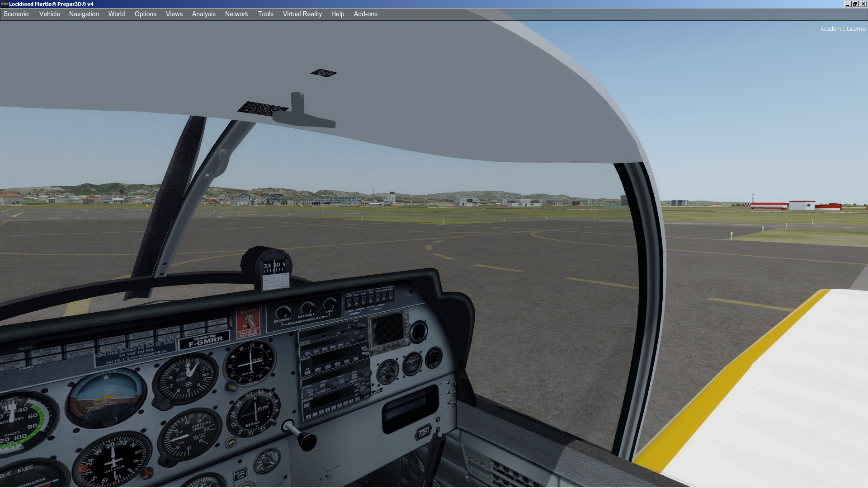Screen dimensions: 868x488
Task: Click the lower NAV course indicator
Action: 254,412
